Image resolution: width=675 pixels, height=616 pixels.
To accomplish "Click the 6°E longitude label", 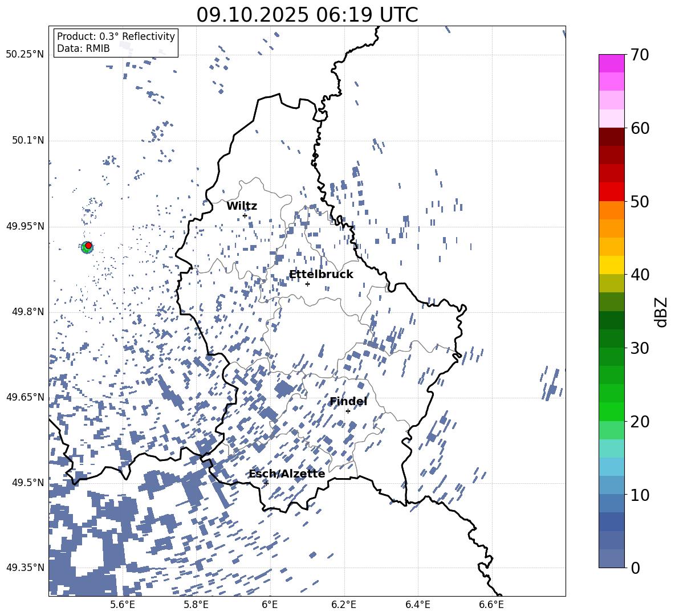I will click(x=270, y=605).
